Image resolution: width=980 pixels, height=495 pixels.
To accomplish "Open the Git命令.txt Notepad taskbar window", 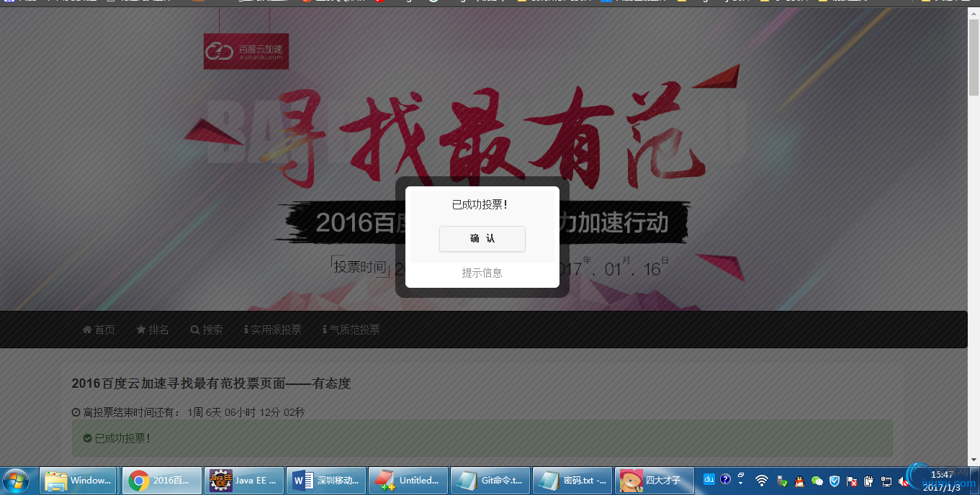I will 490,481.
